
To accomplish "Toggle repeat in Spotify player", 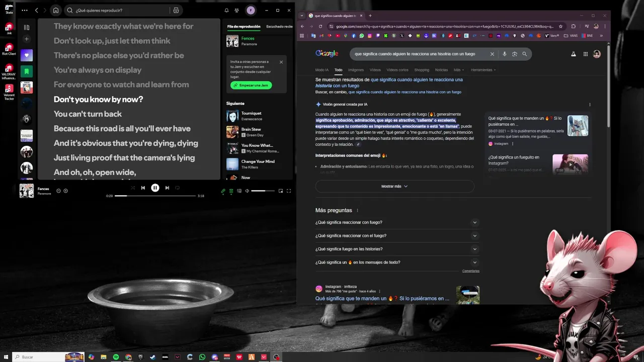I will (x=177, y=188).
